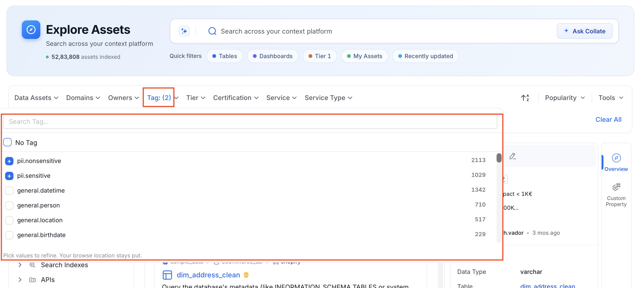Expand the Search Indexes tree node
This screenshot has width=644, height=288.
coord(20,265)
